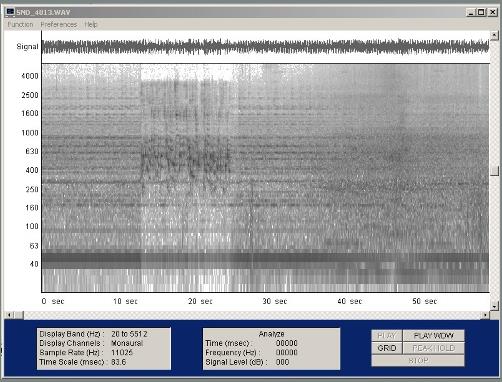Click the PLAY button

point(387,336)
